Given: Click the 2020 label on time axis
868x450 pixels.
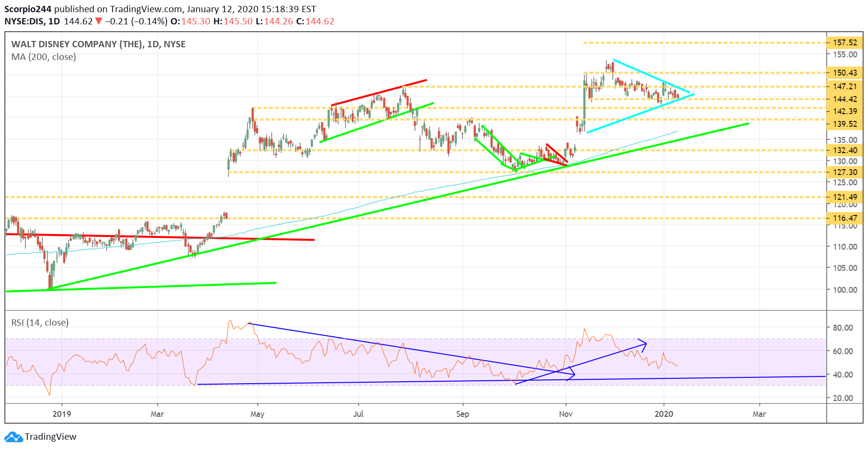Looking at the screenshot, I should tap(664, 414).
